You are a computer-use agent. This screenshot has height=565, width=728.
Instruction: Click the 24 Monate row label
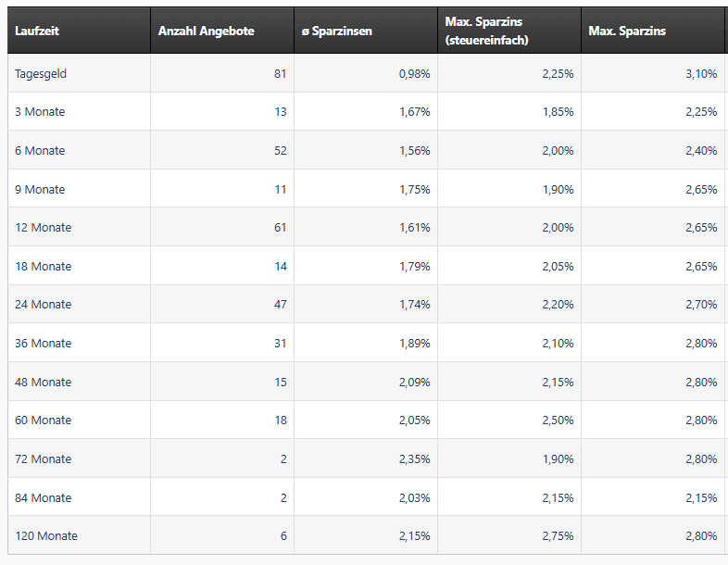coord(43,305)
